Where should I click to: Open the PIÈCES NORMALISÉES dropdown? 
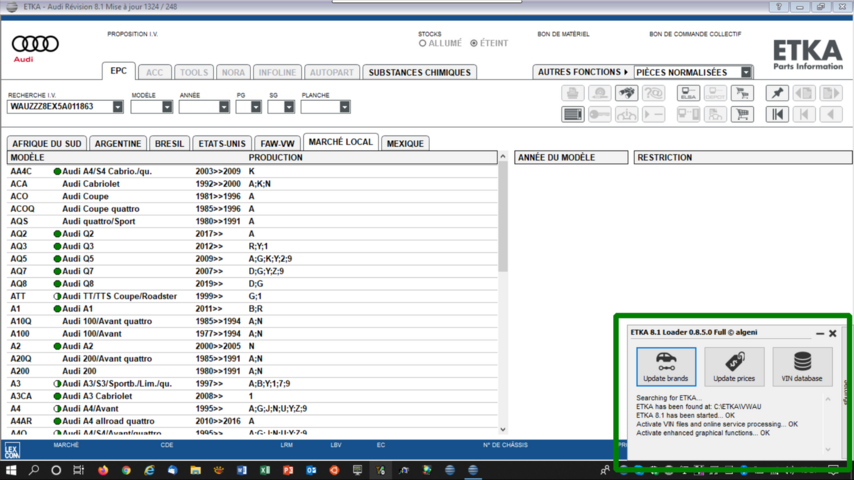746,72
